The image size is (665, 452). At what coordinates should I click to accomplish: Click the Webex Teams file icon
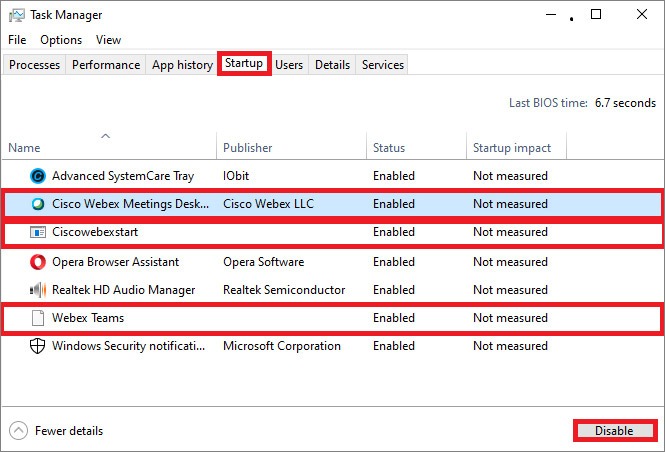point(38,318)
